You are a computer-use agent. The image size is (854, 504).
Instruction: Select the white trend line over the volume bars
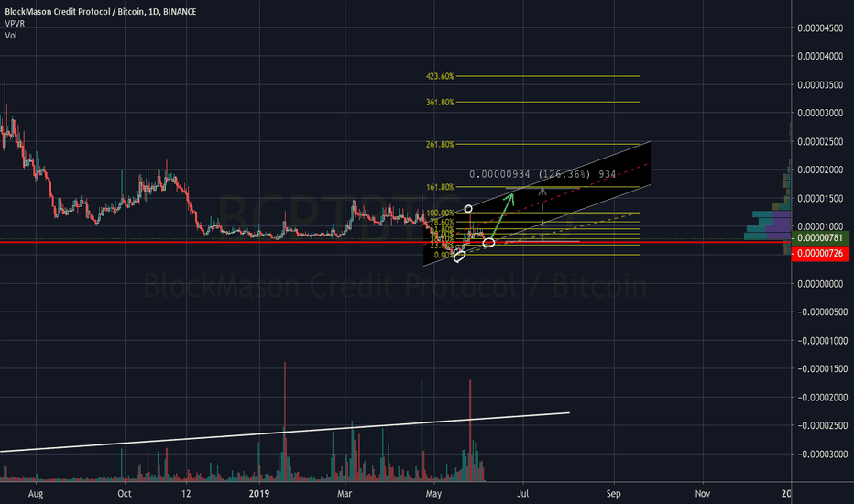[x=285, y=433]
